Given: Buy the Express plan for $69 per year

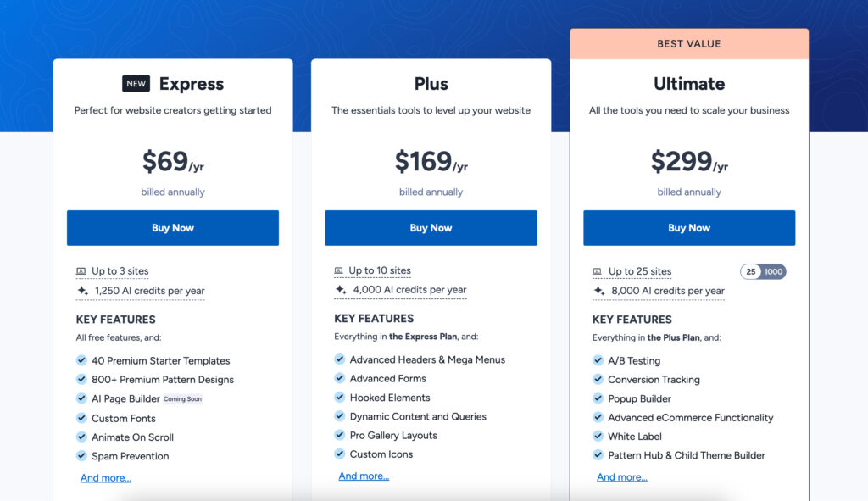Looking at the screenshot, I should click(173, 228).
